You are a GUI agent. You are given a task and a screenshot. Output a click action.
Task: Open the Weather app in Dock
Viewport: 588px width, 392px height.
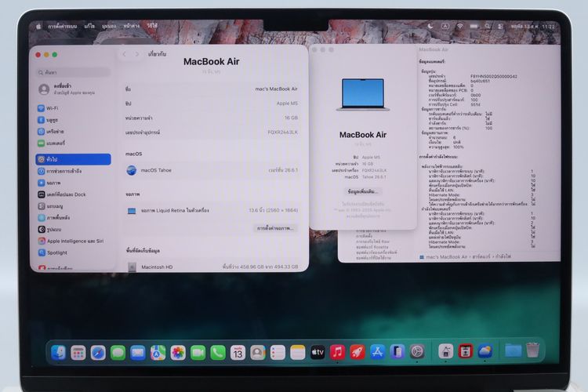pos(485,351)
